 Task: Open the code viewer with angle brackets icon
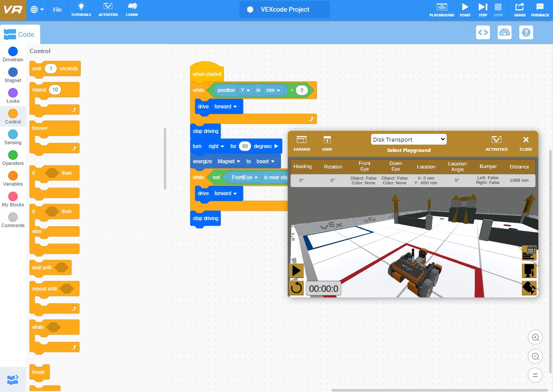[483, 32]
